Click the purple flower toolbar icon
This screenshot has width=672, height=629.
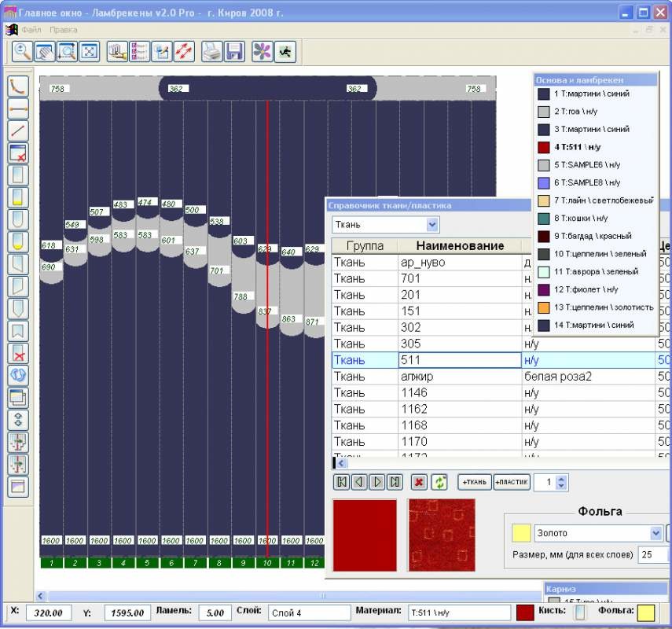coord(261,52)
